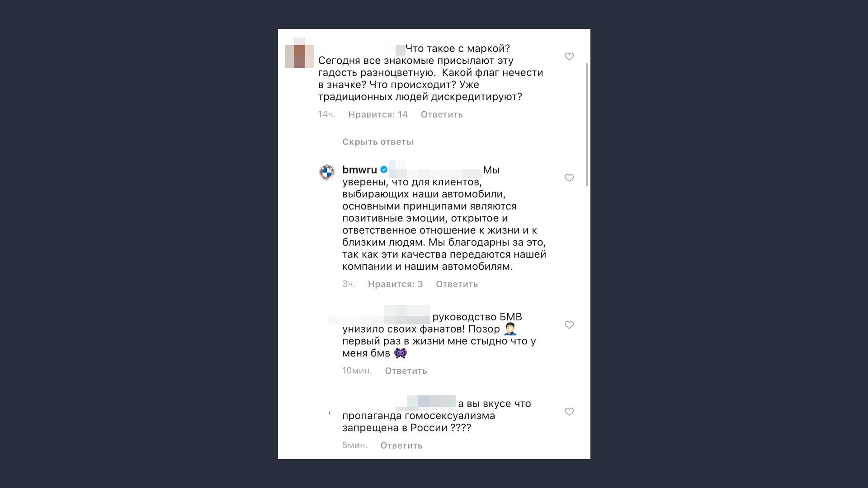The width and height of the screenshot is (868, 488).
Task: Open the bmwru username profile
Action: (359, 170)
